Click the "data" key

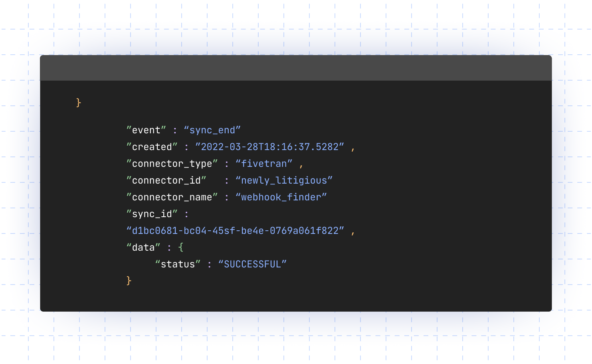click(x=143, y=247)
